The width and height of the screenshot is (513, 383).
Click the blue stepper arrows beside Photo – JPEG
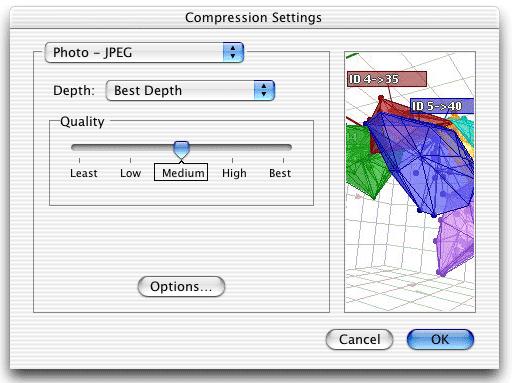click(x=233, y=53)
